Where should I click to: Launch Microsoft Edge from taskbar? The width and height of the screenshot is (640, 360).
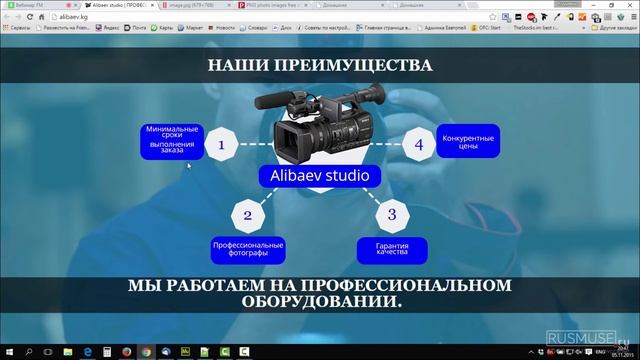[x=87, y=352]
